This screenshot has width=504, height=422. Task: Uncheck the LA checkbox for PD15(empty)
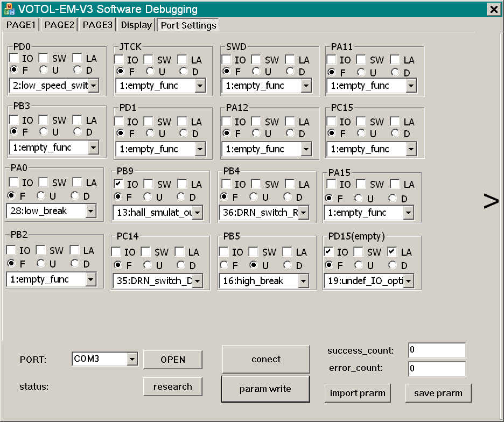click(x=393, y=251)
